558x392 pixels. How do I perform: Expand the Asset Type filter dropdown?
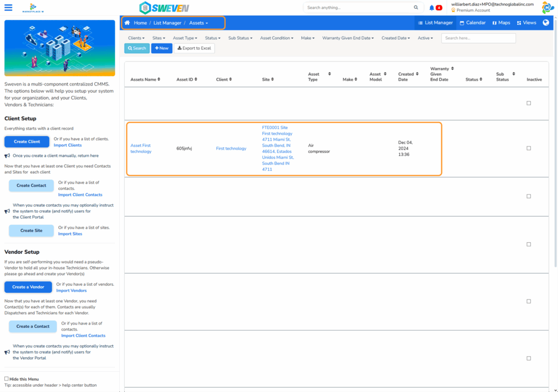click(185, 38)
